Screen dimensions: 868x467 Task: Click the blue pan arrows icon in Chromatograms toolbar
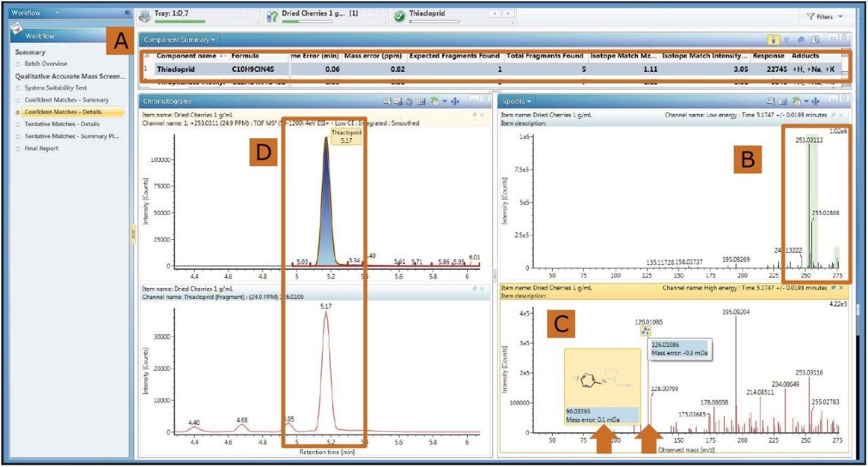tap(454, 101)
